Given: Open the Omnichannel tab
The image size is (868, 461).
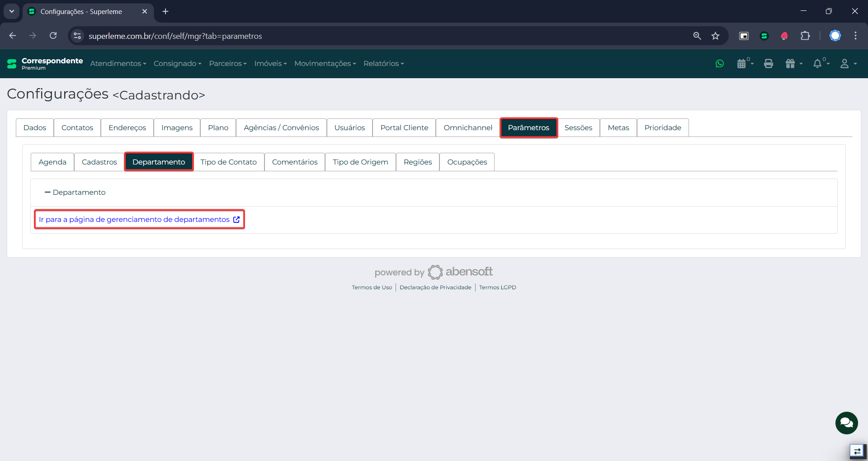Looking at the screenshot, I should point(468,128).
